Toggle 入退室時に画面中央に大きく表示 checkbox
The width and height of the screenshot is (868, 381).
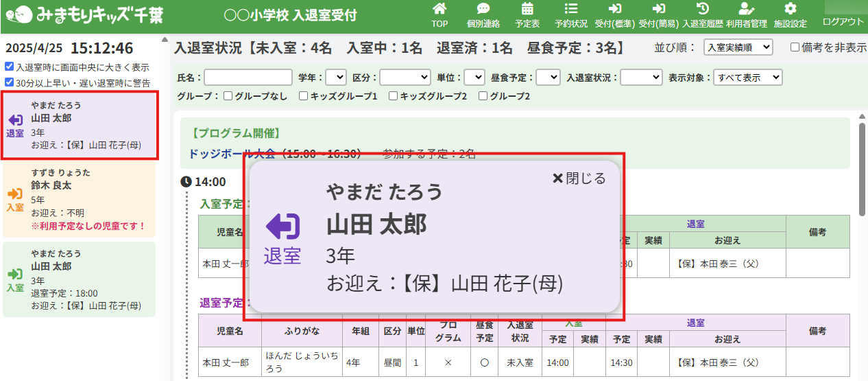click(8, 67)
